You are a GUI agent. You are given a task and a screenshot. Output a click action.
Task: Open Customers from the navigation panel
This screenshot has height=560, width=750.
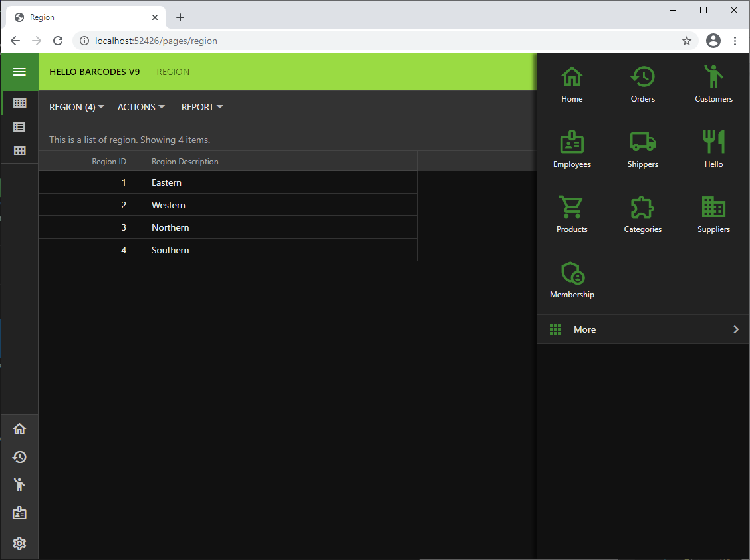point(713,84)
